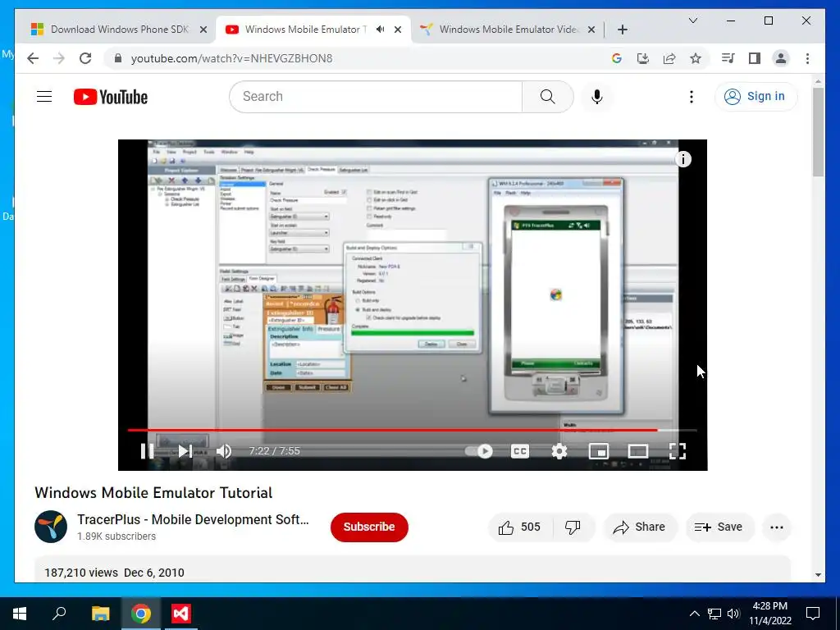Show hidden system tray icons
This screenshot has width=840, height=630.
click(694, 614)
